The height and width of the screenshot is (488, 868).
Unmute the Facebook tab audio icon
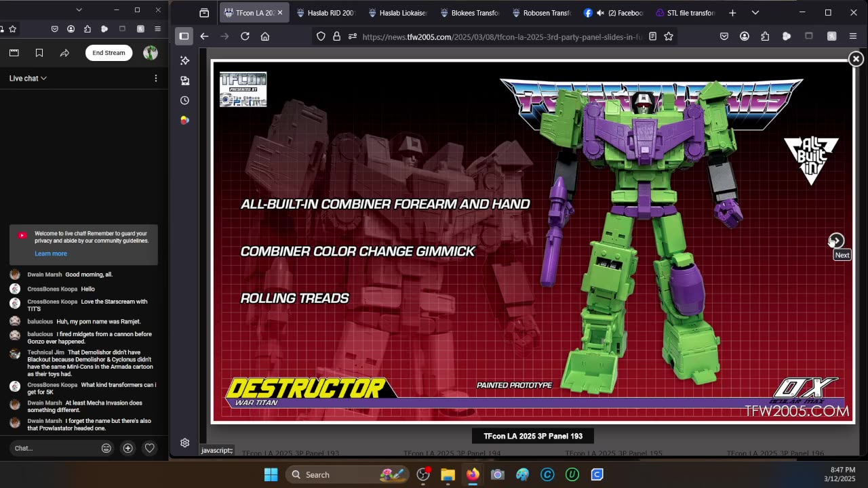click(600, 13)
